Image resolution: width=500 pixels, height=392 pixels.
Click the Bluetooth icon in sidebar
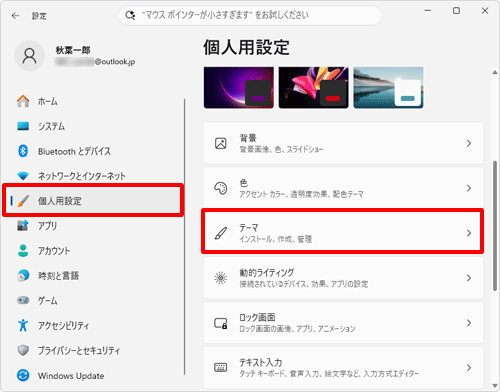pyautogui.click(x=23, y=151)
